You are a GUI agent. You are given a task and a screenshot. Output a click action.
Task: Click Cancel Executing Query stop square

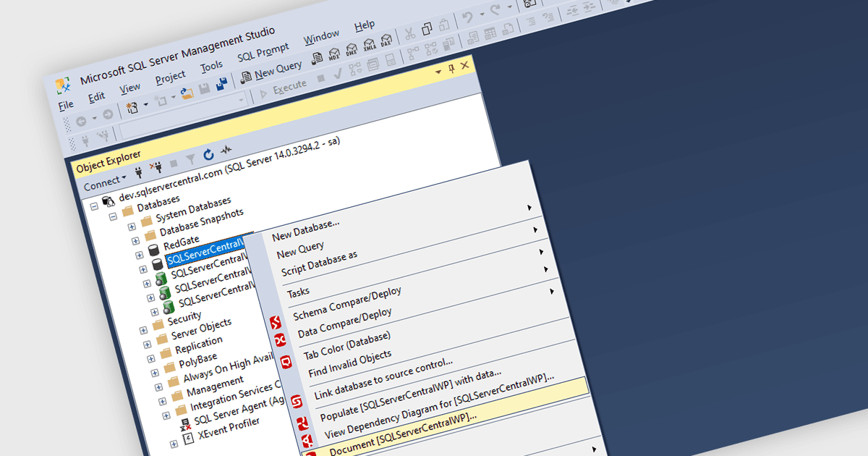click(x=322, y=77)
